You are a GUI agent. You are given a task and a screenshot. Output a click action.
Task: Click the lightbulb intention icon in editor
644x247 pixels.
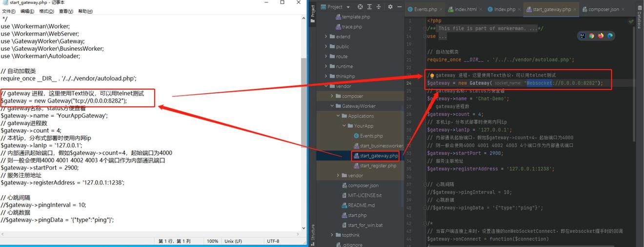432,76
